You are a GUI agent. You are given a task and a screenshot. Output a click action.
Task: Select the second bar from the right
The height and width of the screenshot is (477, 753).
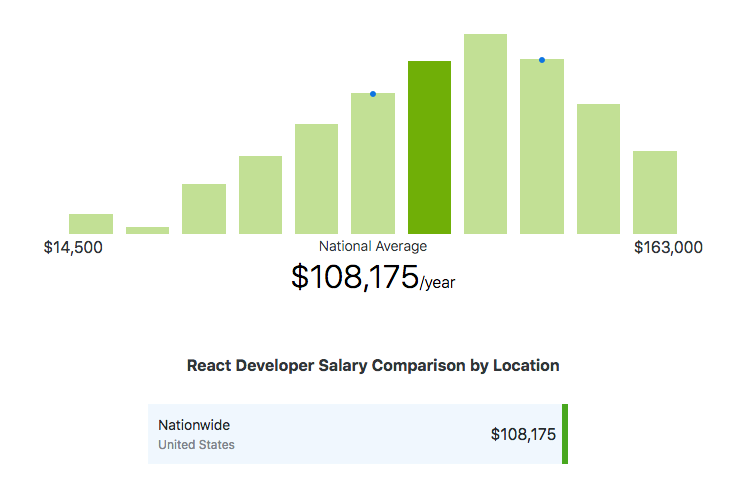pyautogui.click(x=598, y=169)
